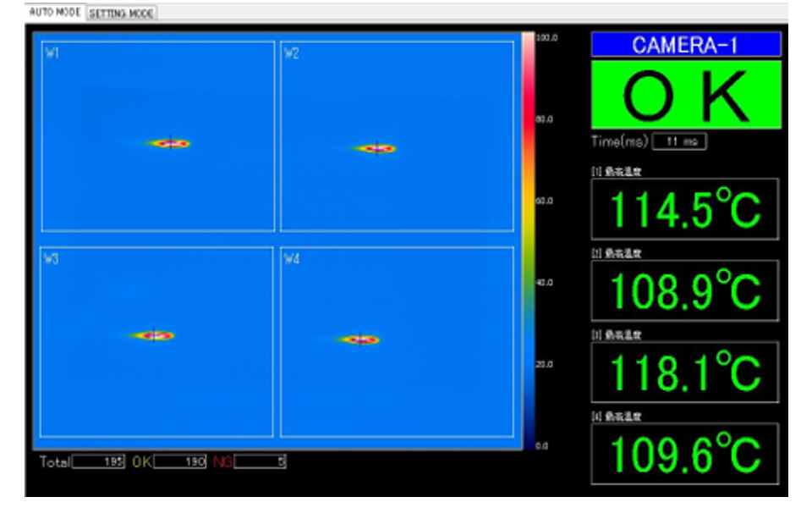Click the Time(ms) value field

tap(679, 142)
